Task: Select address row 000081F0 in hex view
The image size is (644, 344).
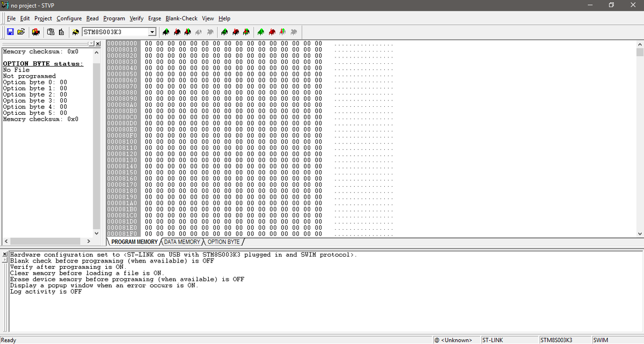Action: (122, 233)
